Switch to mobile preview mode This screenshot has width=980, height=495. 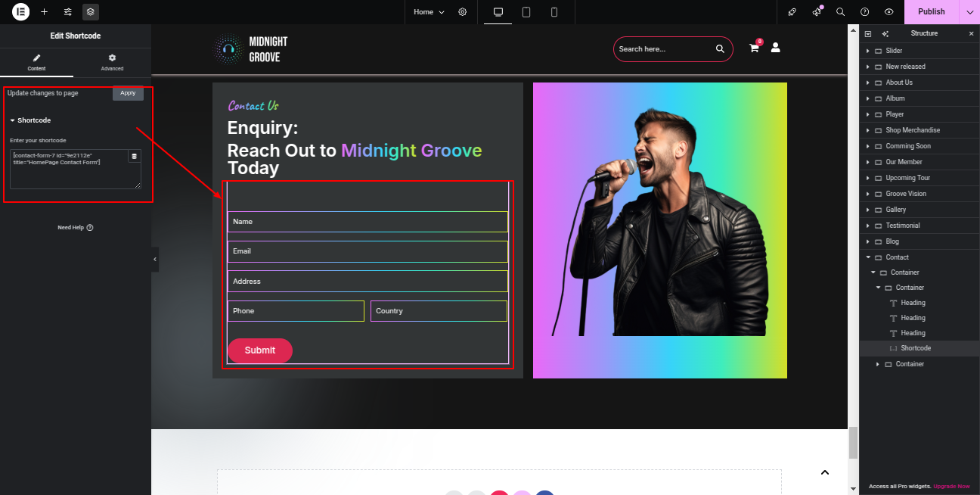point(554,12)
